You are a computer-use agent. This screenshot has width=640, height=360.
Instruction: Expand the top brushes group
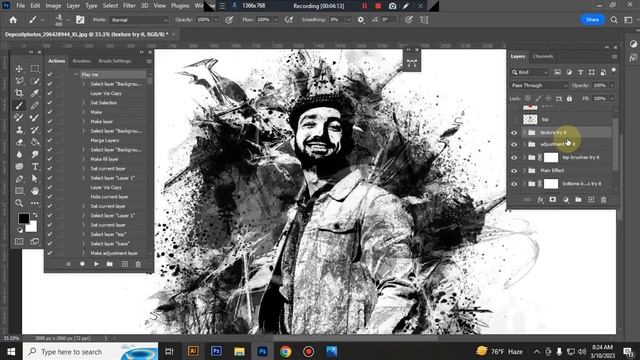tap(524, 158)
